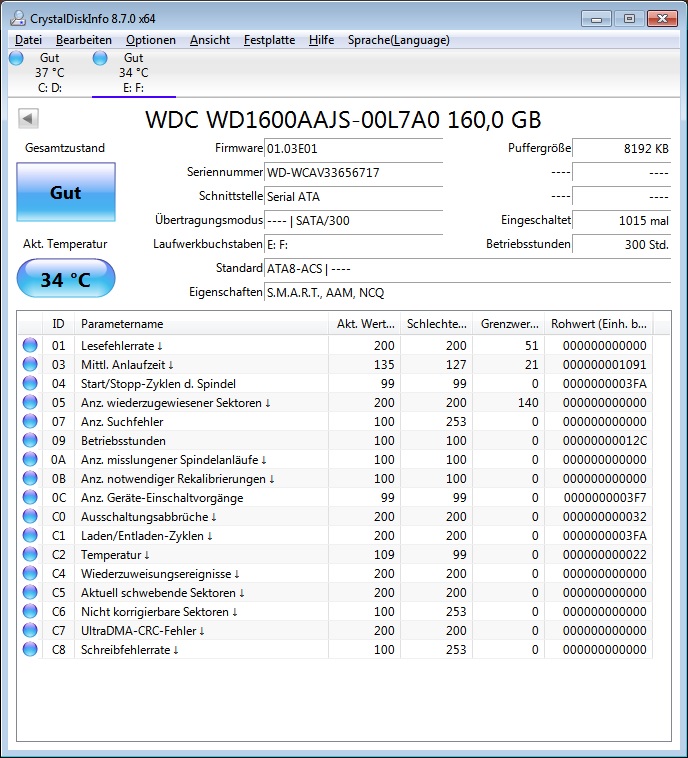
Task: Click the Schlechte... column header
Action: click(x=437, y=323)
